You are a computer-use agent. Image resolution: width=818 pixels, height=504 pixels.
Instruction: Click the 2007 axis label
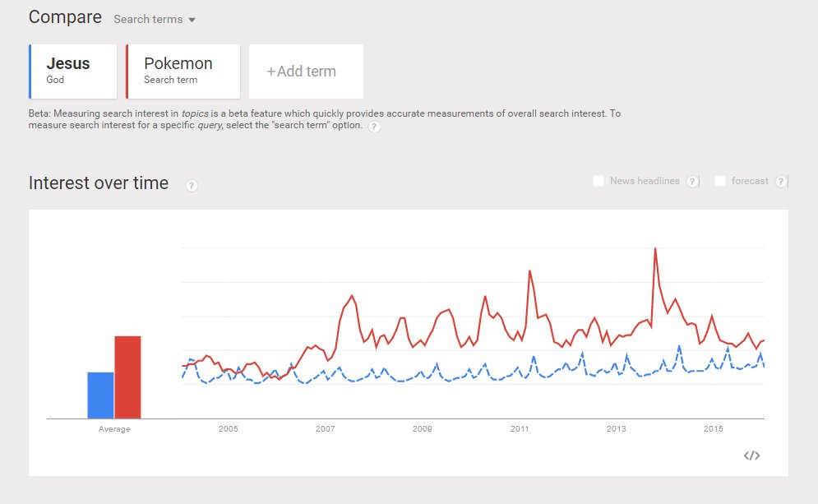325,429
